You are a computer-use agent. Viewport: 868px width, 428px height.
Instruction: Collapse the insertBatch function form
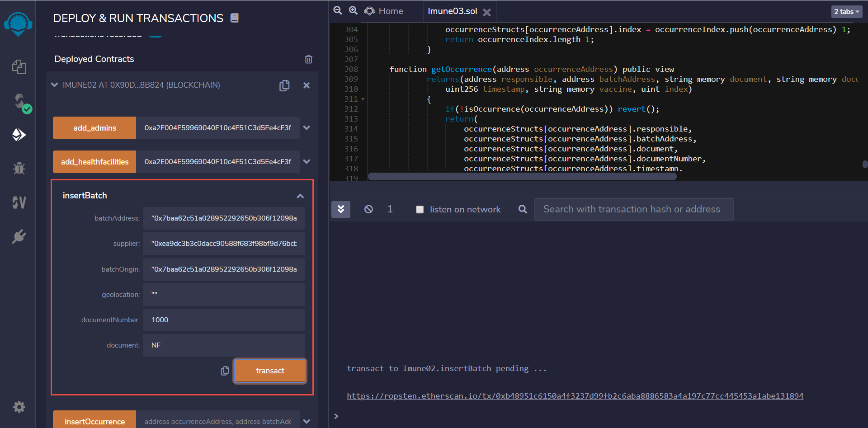point(300,196)
